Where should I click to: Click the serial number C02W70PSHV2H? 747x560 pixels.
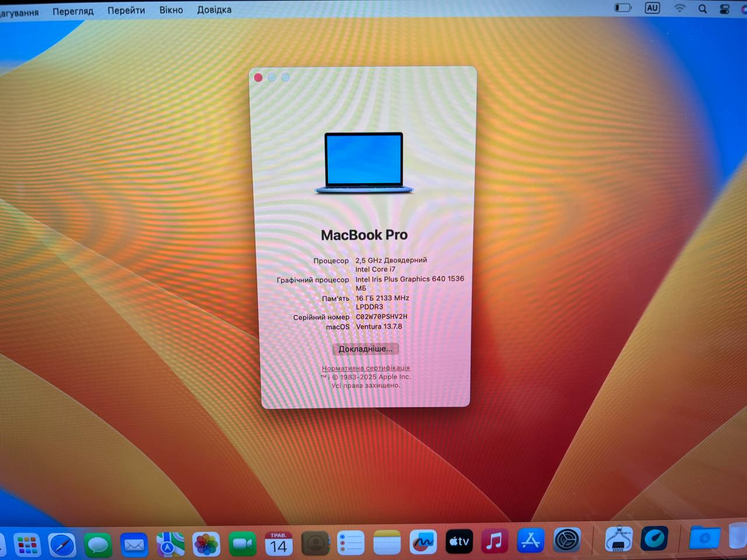pos(382,317)
